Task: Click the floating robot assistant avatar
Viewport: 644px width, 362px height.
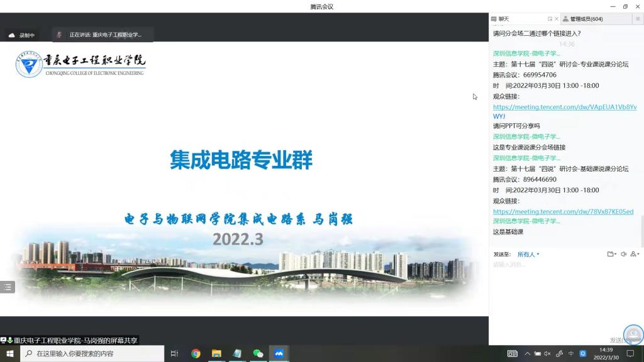Action: point(633,334)
